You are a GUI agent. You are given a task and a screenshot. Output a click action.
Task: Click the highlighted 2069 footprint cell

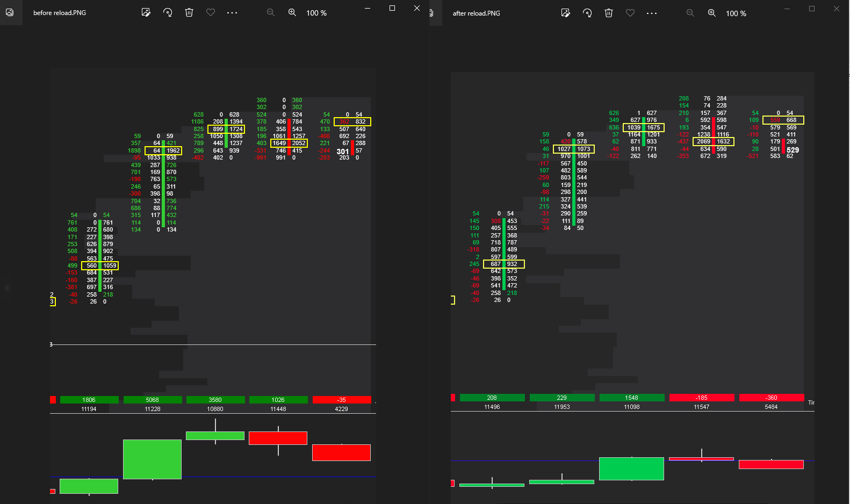704,141
